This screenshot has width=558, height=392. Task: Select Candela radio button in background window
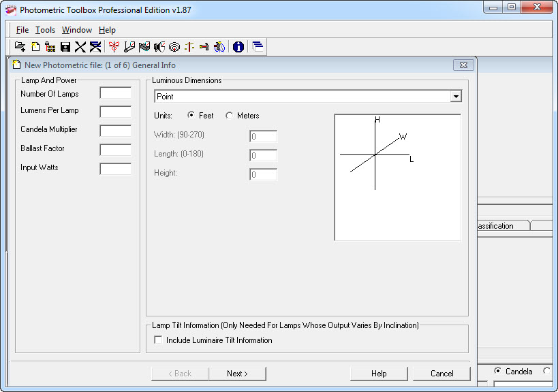(x=497, y=371)
